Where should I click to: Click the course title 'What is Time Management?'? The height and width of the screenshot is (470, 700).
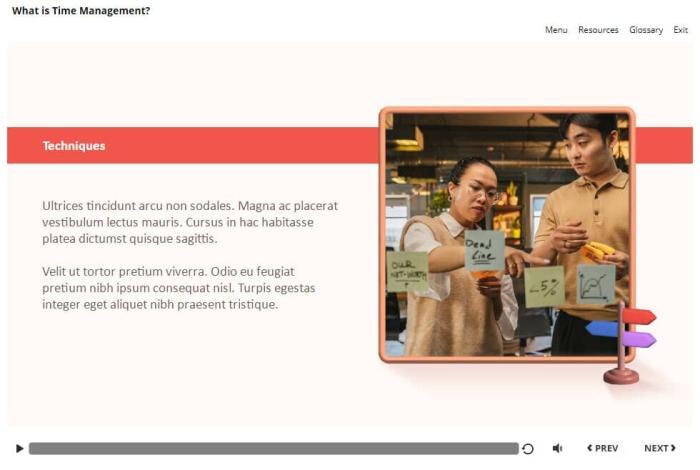tap(81, 11)
